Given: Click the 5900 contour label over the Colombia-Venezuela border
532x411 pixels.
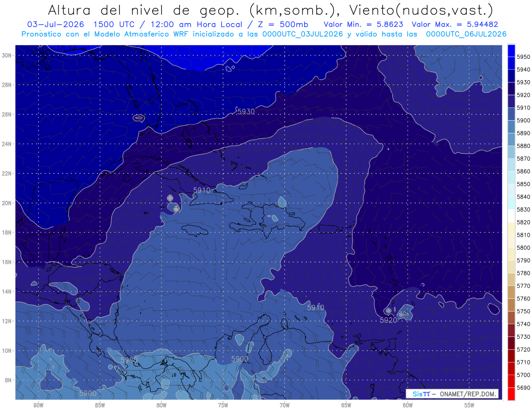Looking at the screenshot, I should pyautogui.click(x=240, y=358).
